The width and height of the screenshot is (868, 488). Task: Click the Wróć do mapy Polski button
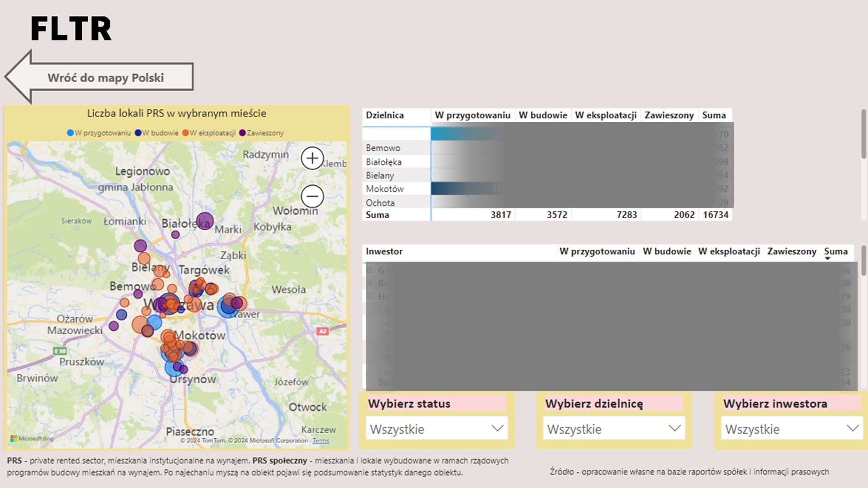coord(105,77)
